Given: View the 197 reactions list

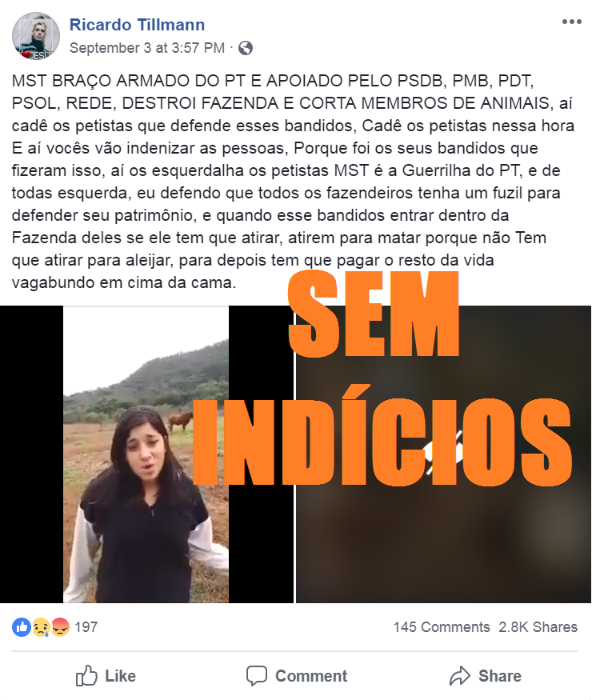Looking at the screenshot, I should coord(86,626).
